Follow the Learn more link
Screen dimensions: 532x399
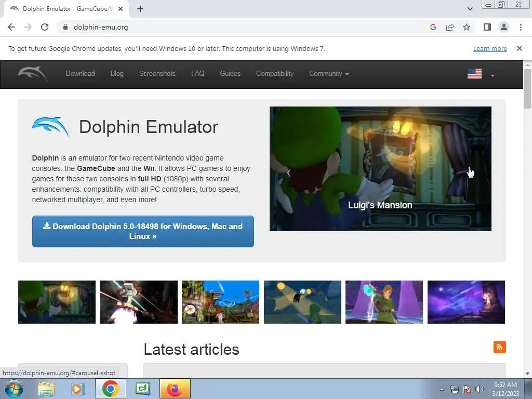pyautogui.click(x=490, y=48)
